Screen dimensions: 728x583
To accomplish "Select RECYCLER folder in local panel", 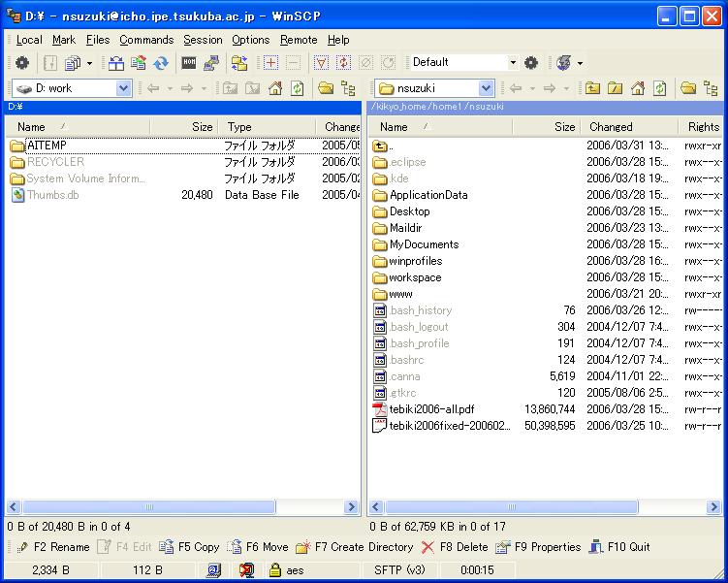I will [x=47, y=162].
